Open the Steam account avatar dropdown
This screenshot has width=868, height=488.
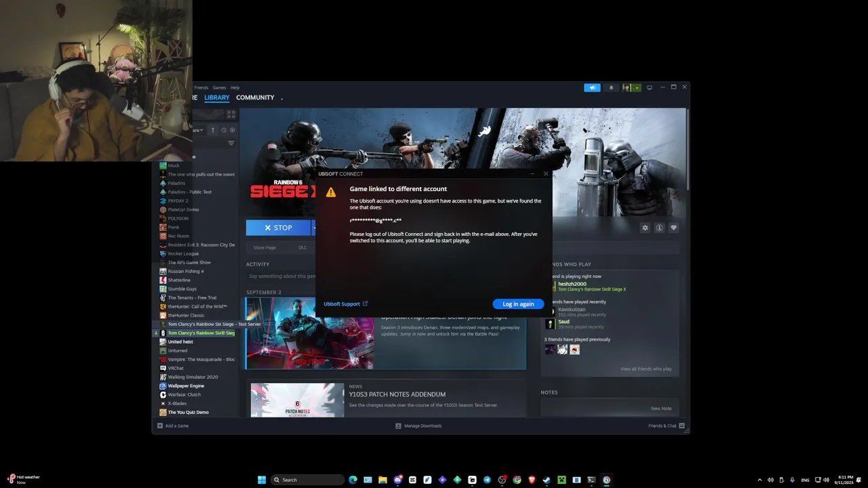[631, 87]
